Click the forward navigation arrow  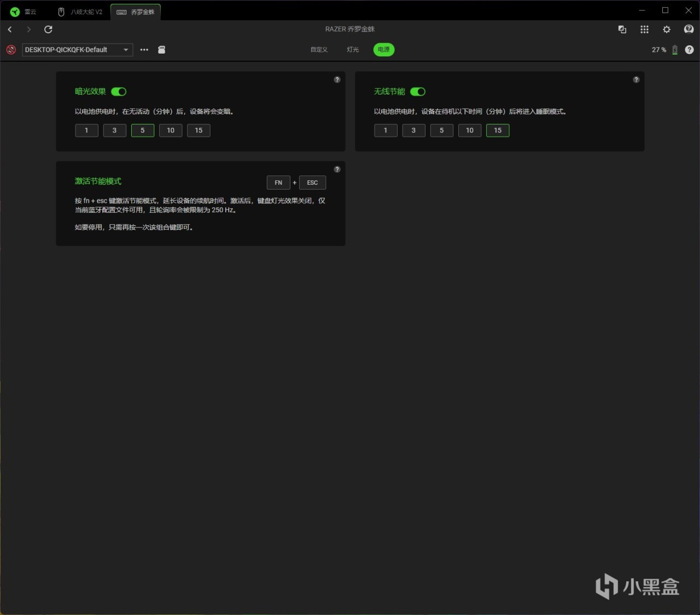point(29,30)
